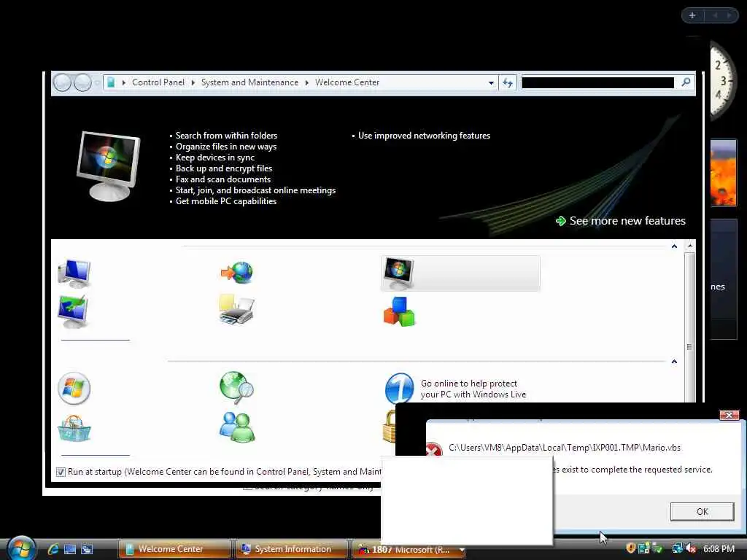Click the Welcome Center search field
This screenshot has width=747, height=560.
[x=598, y=83]
